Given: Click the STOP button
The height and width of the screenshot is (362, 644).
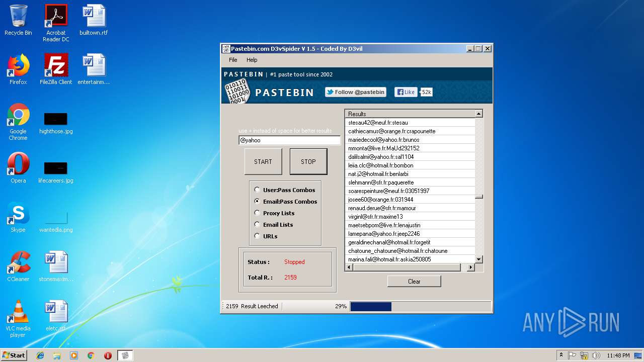Looking at the screenshot, I should point(308,161).
